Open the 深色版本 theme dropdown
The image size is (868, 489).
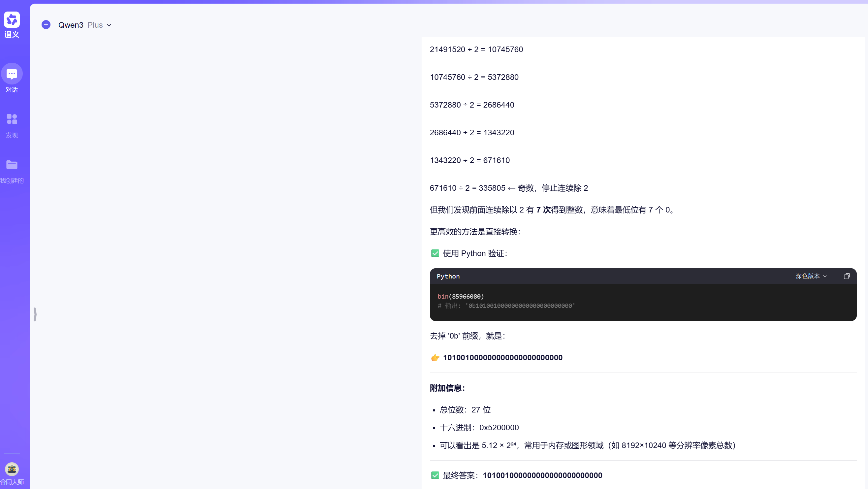[x=811, y=277]
